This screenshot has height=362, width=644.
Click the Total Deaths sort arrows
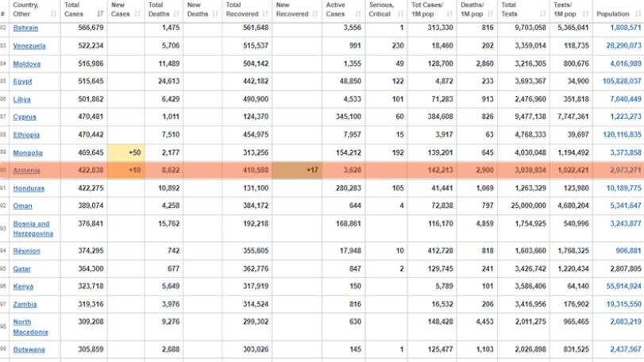coord(176,14)
